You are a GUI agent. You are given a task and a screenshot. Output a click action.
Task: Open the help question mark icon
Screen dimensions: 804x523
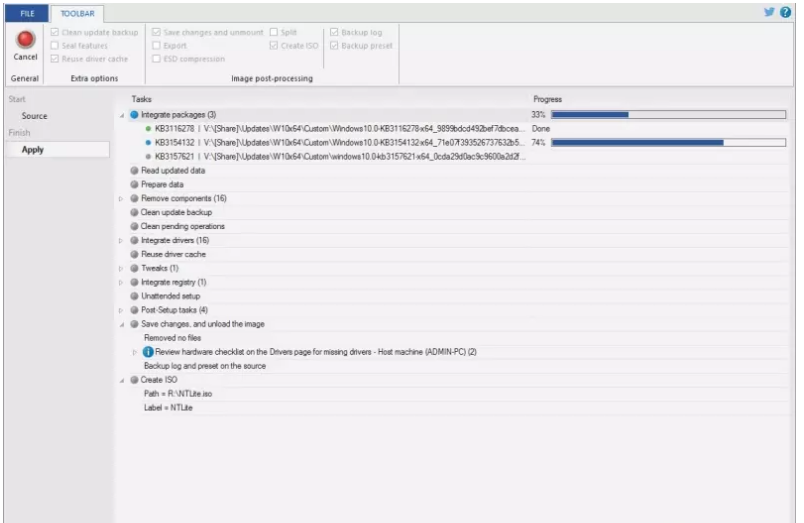point(785,12)
